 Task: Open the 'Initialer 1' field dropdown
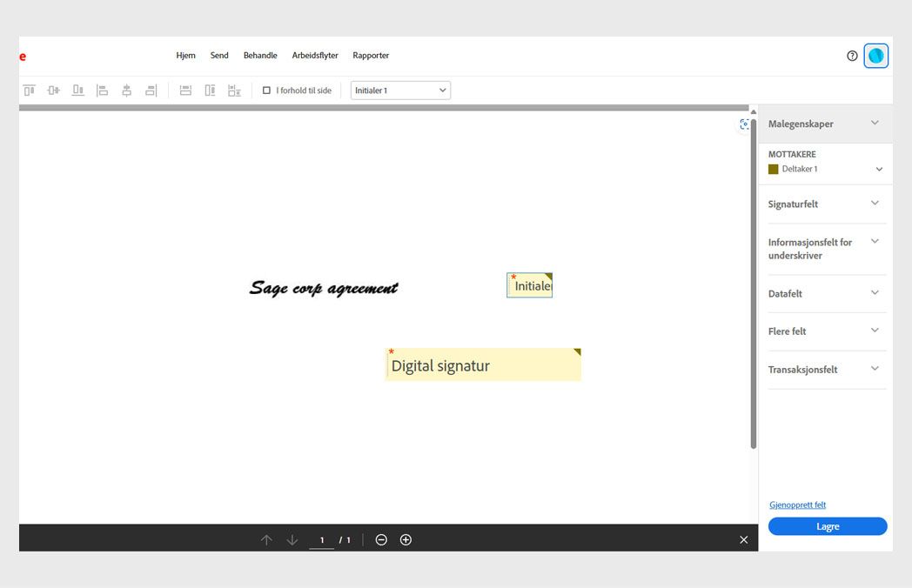[x=401, y=90]
